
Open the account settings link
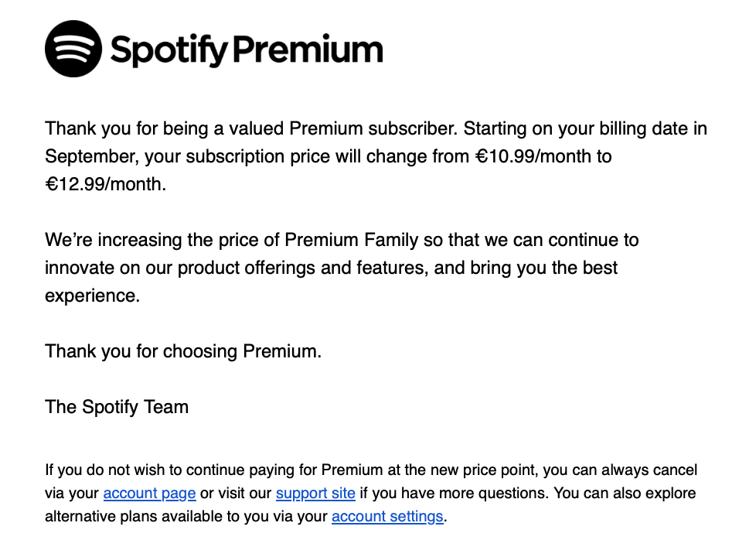387,516
